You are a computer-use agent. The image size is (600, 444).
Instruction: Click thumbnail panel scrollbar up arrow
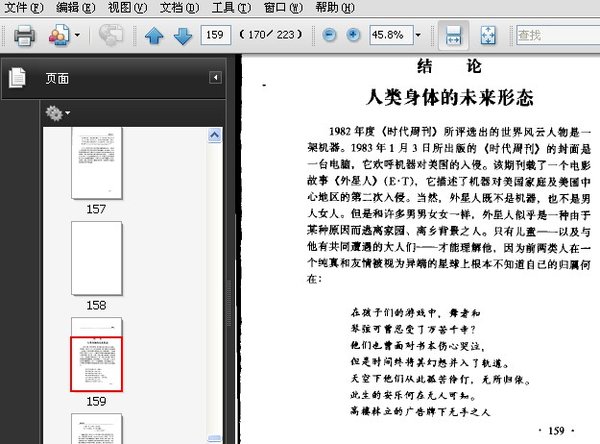[216, 133]
